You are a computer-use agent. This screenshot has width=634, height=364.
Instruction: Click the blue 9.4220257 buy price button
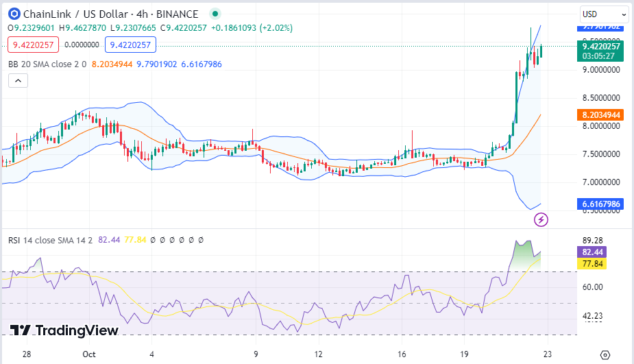pyautogui.click(x=130, y=45)
